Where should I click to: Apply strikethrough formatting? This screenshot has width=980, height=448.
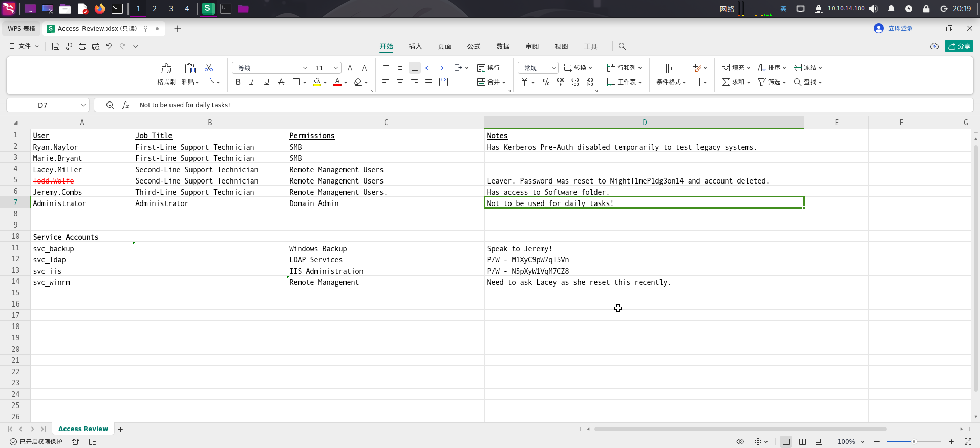click(281, 82)
